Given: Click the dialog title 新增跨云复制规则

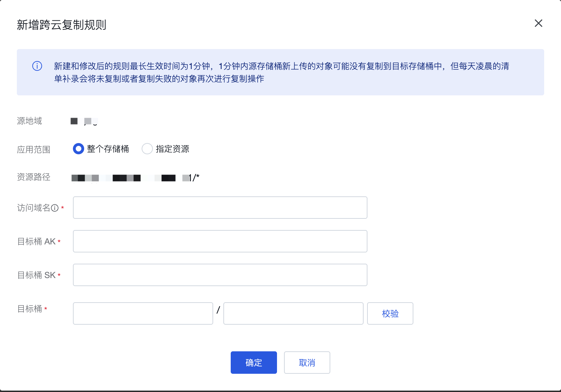Looking at the screenshot, I should (x=61, y=25).
